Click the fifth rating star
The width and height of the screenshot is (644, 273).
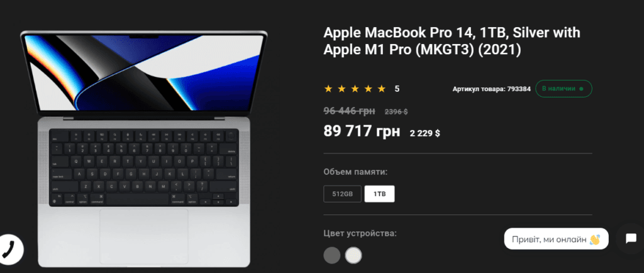point(382,89)
